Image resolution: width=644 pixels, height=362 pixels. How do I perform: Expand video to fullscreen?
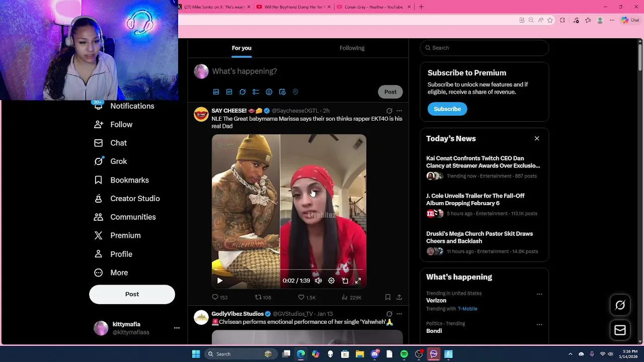tap(358, 281)
